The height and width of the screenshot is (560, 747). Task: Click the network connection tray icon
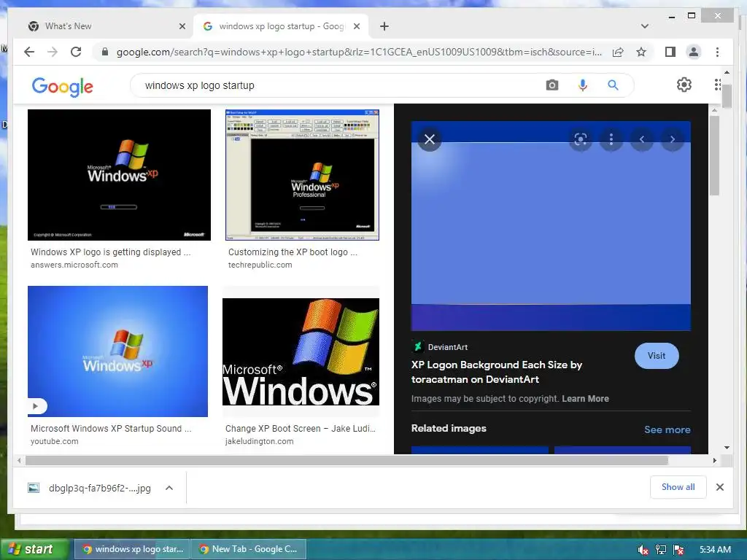pyautogui.click(x=661, y=550)
